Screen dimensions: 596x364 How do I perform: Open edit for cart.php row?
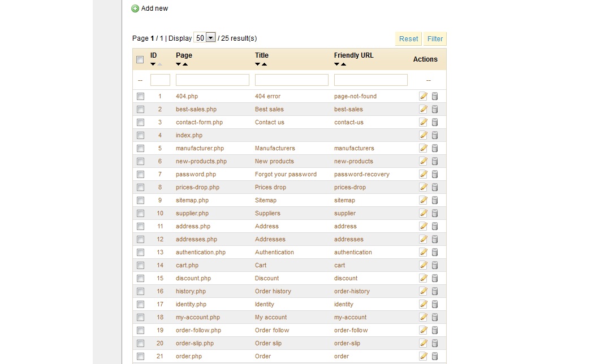click(x=423, y=265)
